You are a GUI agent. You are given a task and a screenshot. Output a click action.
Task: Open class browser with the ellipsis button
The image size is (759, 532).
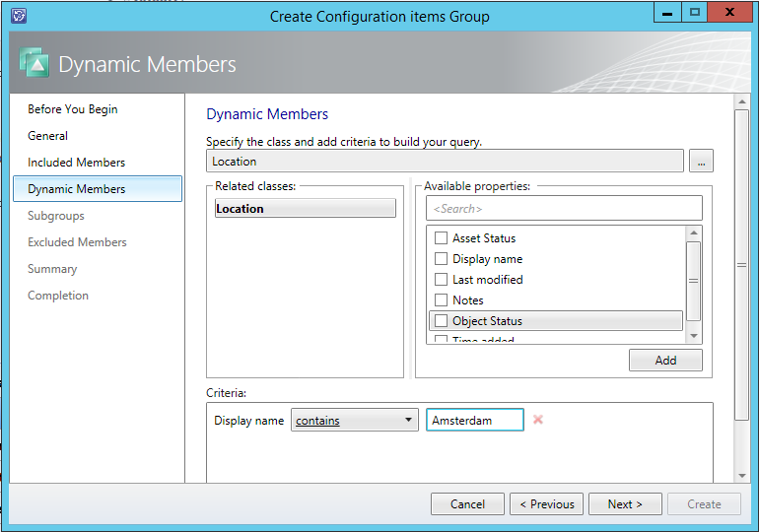coord(701,162)
